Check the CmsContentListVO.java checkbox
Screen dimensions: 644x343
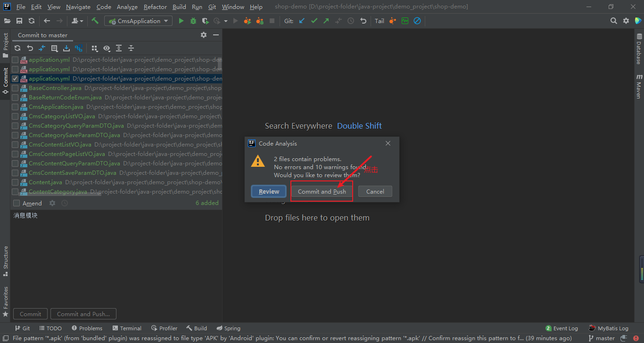tap(15, 145)
